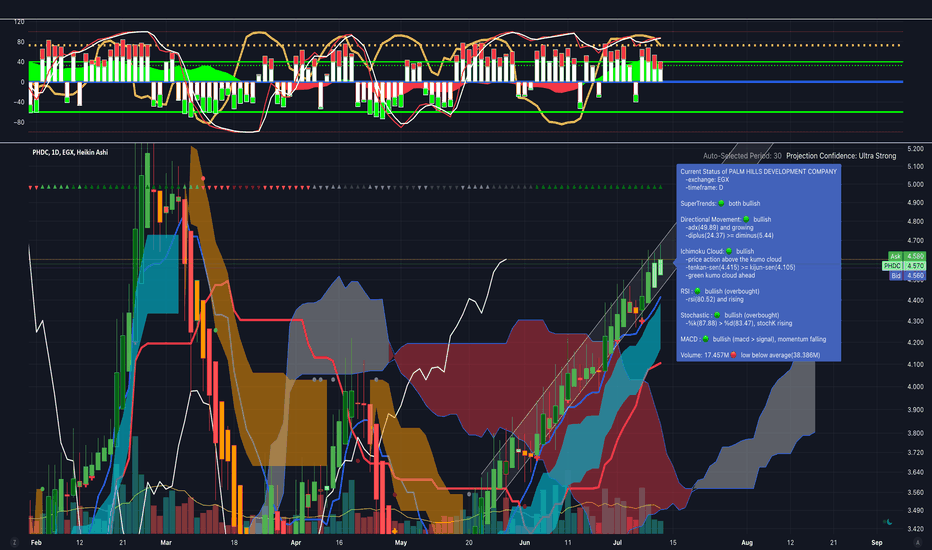932x550 pixels.
Task: Click the tenkan-sen >= kijun-sen line
Action: point(740,268)
